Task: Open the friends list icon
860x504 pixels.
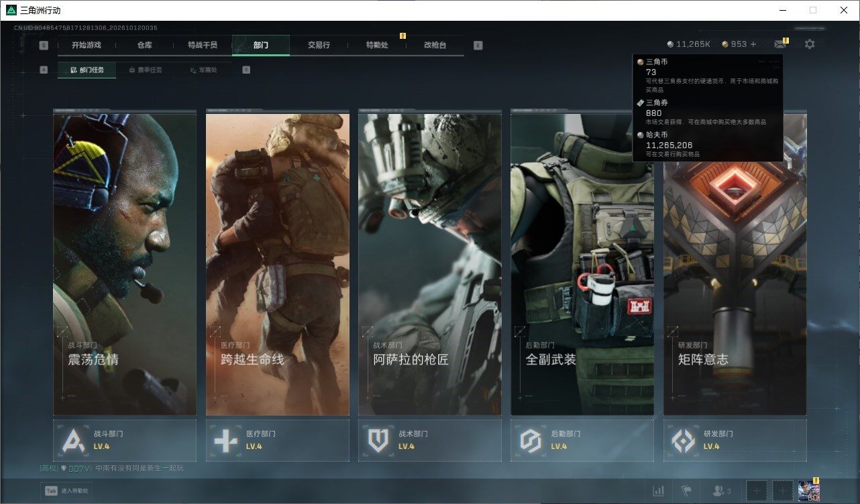Action: [x=722, y=491]
